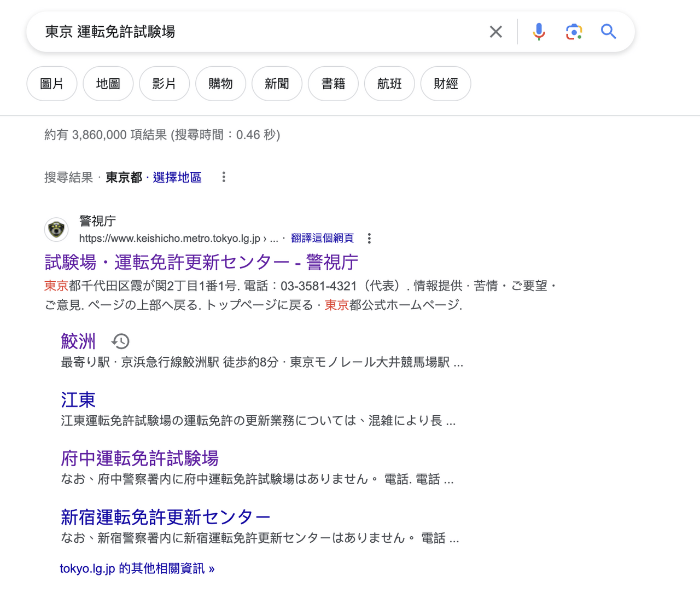The width and height of the screenshot is (700, 592).
Task: Click the snippet line starting ご意見. ページの上部へ戻る
Action: pyautogui.click(x=254, y=305)
